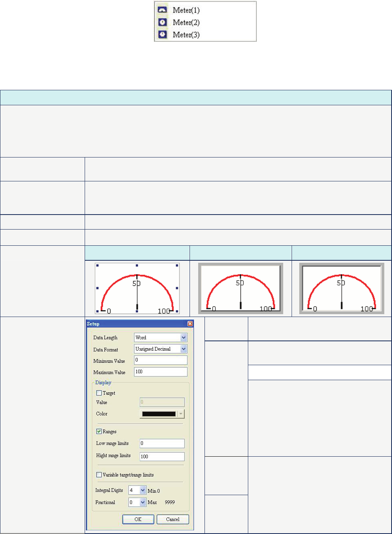392x534 pixels.
Task: Uncheck the Ranges checkbox
Action: 99,432
